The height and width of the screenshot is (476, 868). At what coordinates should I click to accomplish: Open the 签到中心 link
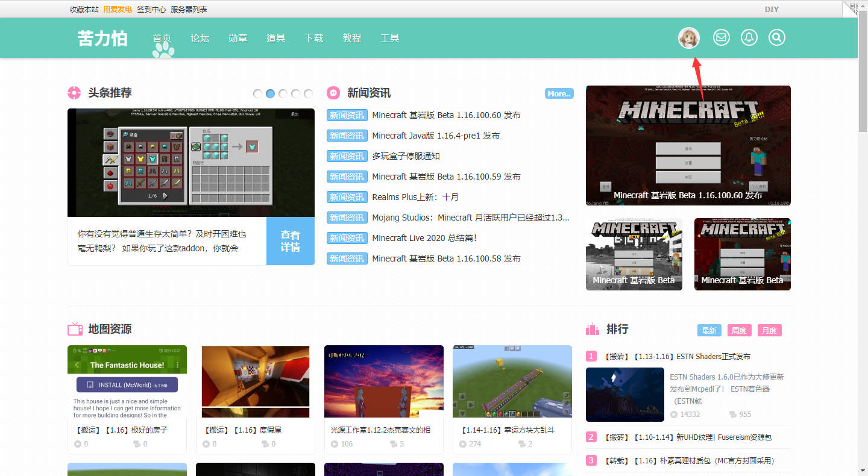click(151, 9)
